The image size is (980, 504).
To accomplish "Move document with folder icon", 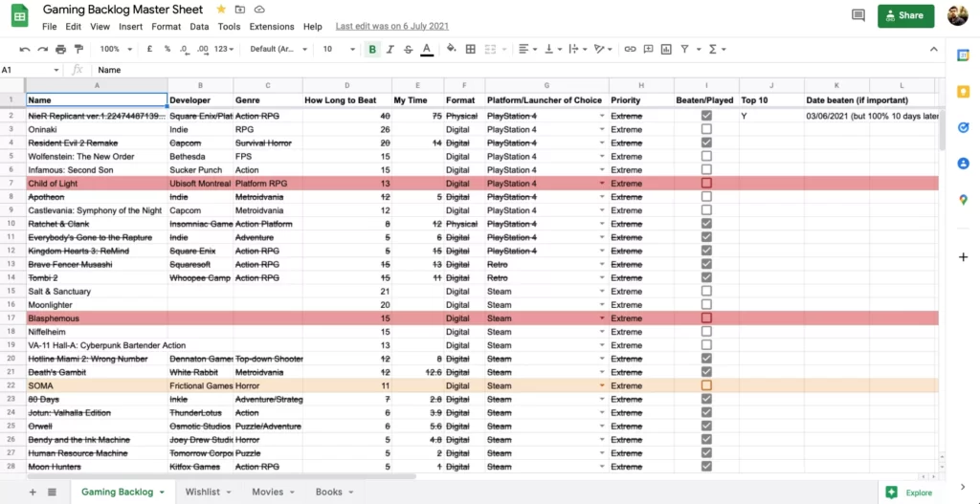I will [x=240, y=10].
